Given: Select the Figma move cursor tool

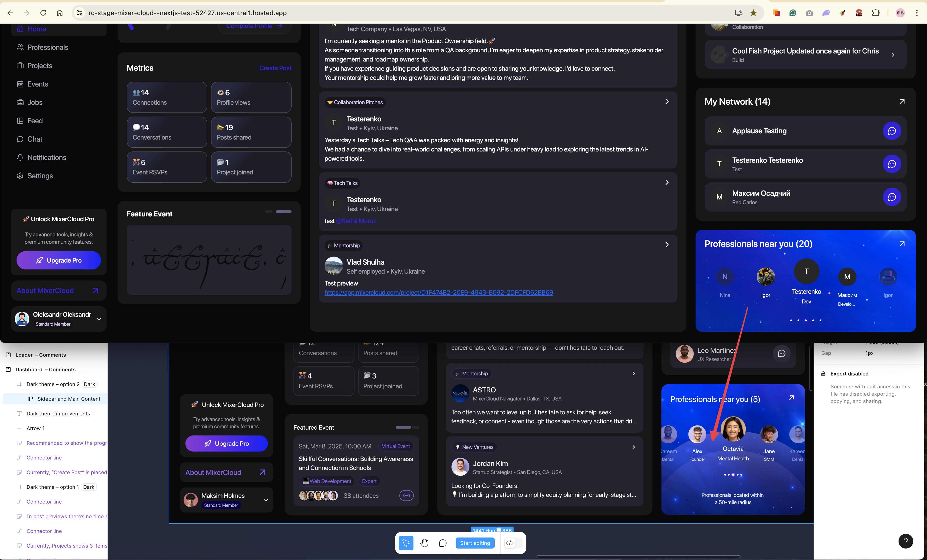Looking at the screenshot, I should click(406, 543).
